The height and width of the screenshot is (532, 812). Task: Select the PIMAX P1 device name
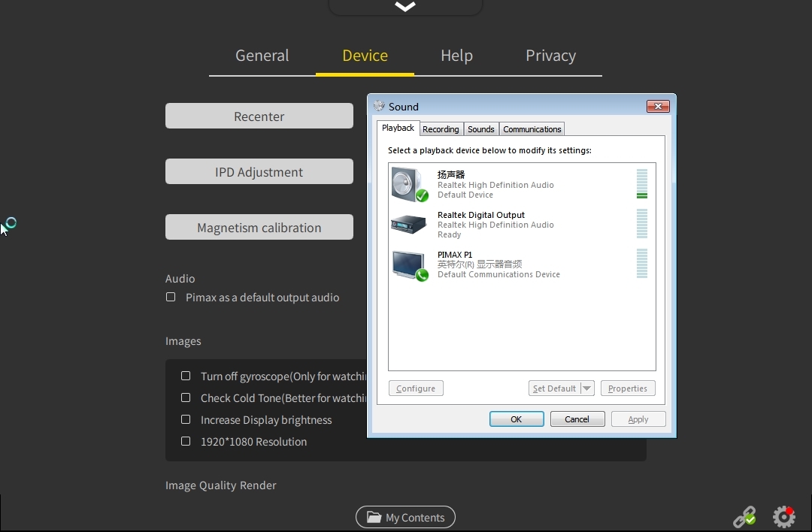[455, 255]
